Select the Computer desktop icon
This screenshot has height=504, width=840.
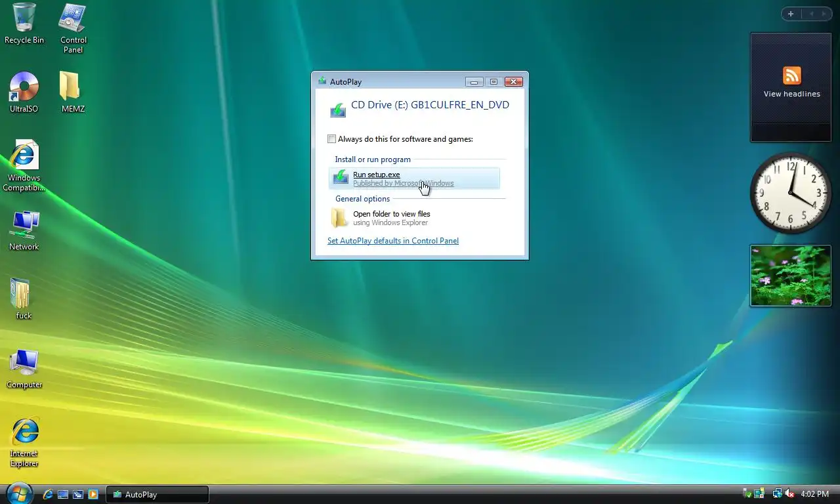24,369
